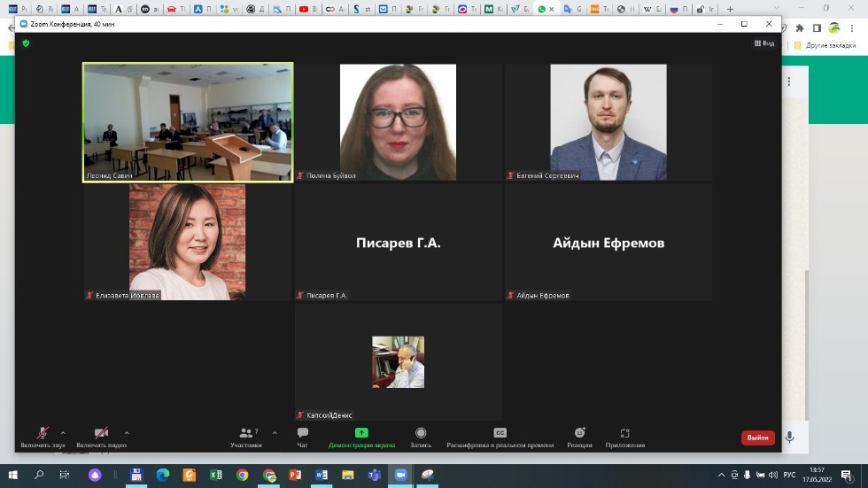The image size is (868, 488).
Task: Expand audio options arrow beside microphone
Action: point(63,433)
